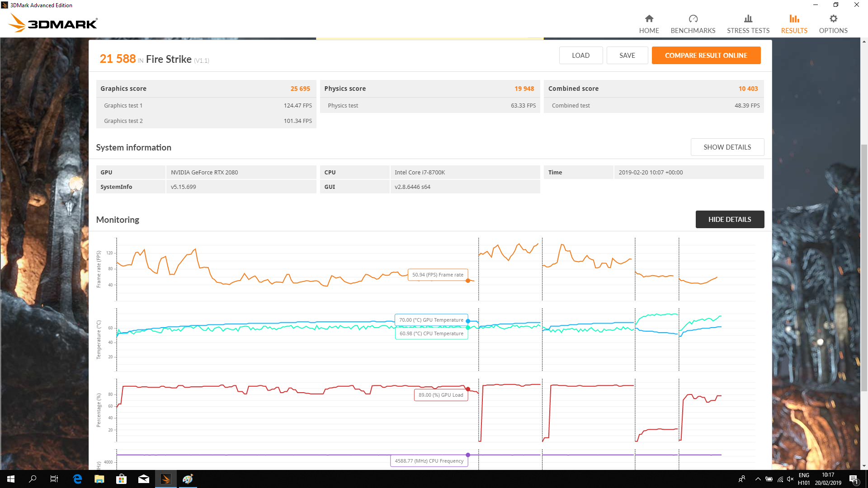
Task: Open Task View on taskbar
Action: 54,479
